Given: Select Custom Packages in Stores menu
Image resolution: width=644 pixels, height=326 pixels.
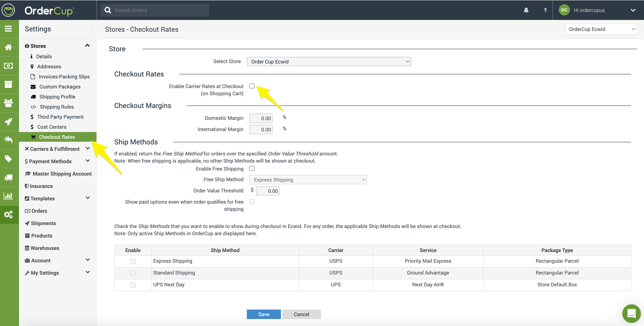Looking at the screenshot, I should [60, 87].
